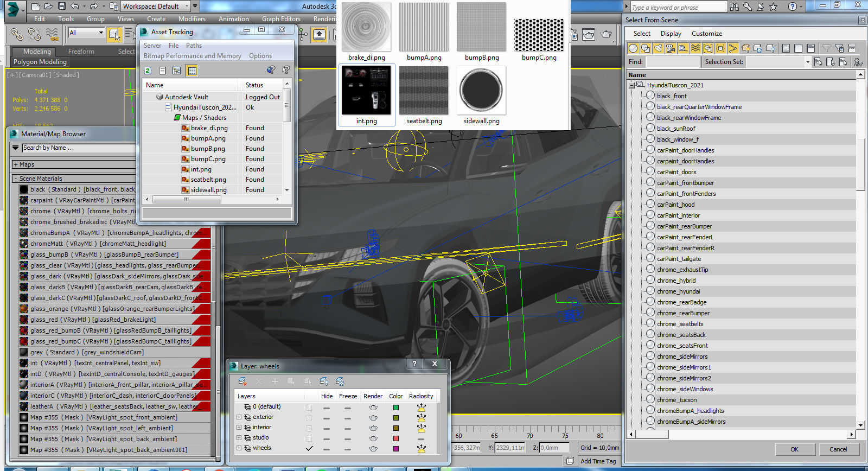Click the Undo arrow in quick access toolbar
The height and width of the screenshot is (471, 868).
click(75, 7)
